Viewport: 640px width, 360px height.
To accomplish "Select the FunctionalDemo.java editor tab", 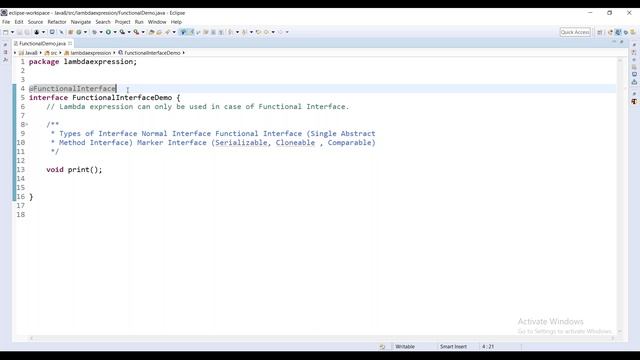I will [x=42, y=43].
